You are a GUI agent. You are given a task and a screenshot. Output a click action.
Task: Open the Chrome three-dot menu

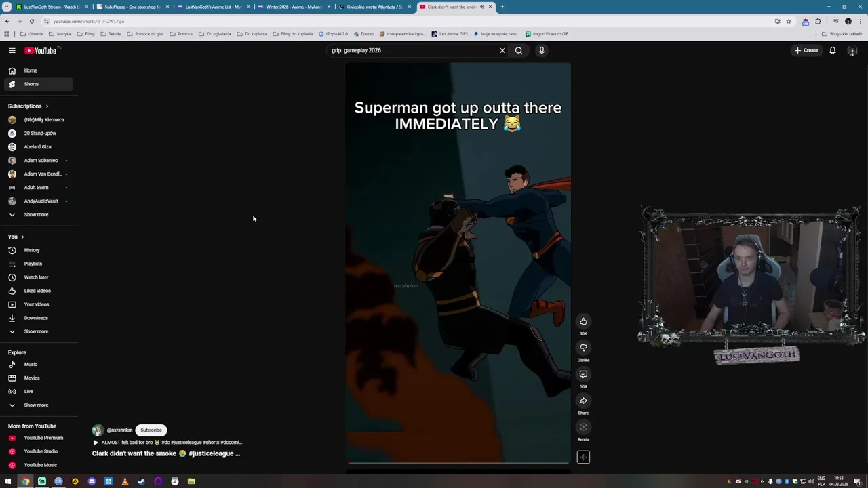tap(860, 21)
